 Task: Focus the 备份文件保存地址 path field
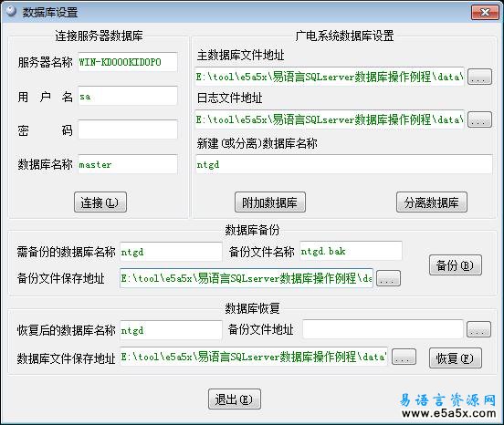(247, 278)
